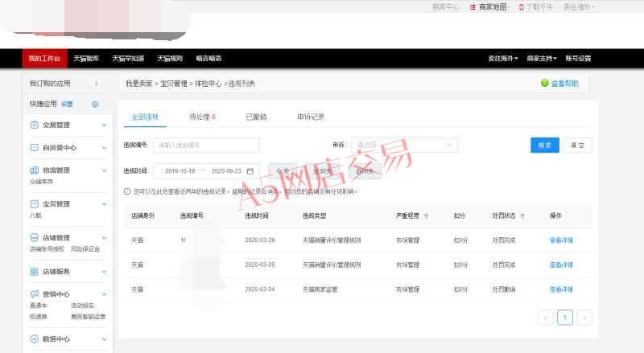Click the 营销中心 icon
The height and width of the screenshot is (353, 644).
click(35, 293)
